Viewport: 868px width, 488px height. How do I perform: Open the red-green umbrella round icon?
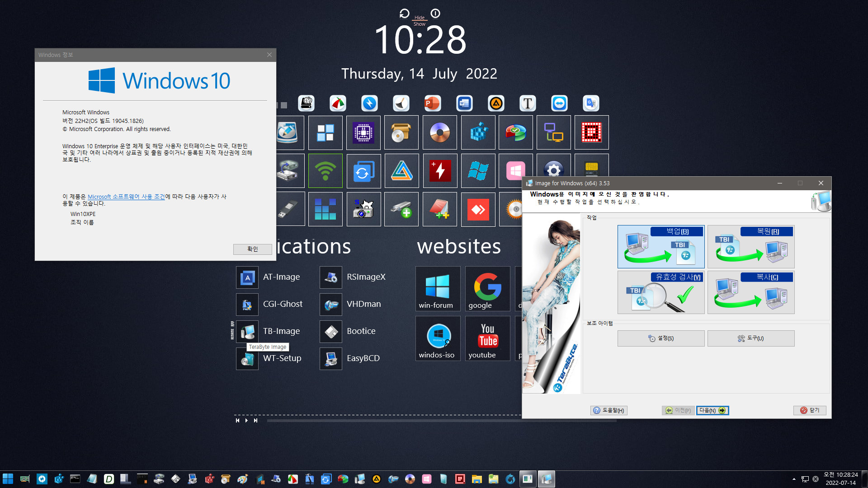(338, 103)
